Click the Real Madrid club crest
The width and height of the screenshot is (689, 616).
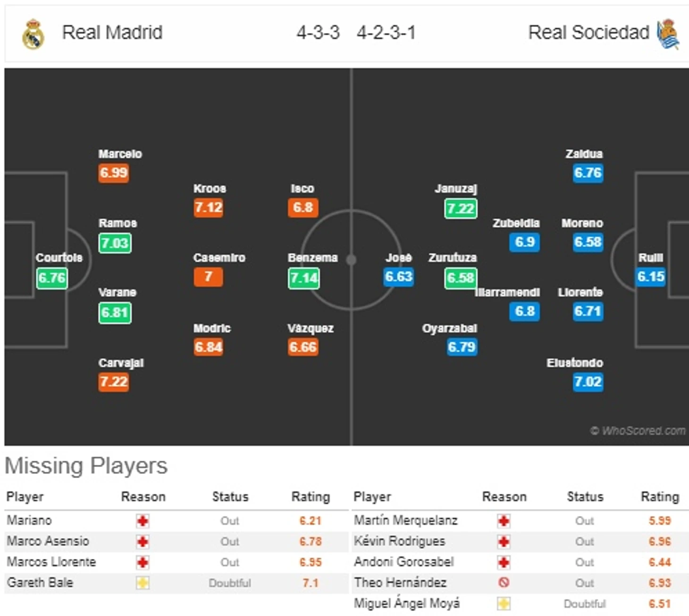[33, 34]
